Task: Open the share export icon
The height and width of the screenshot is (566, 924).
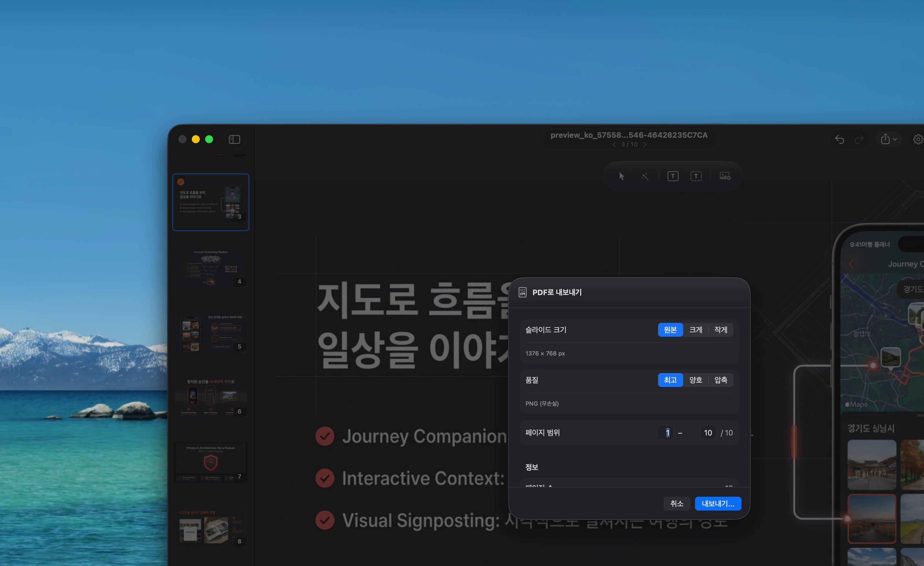Action: click(x=885, y=139)
